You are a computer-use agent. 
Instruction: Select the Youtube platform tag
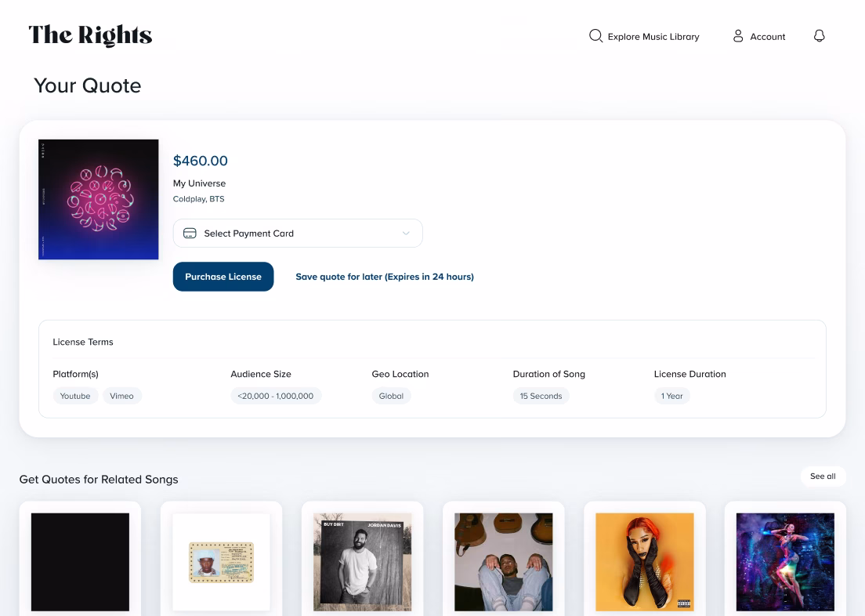[x=75, y=396]
